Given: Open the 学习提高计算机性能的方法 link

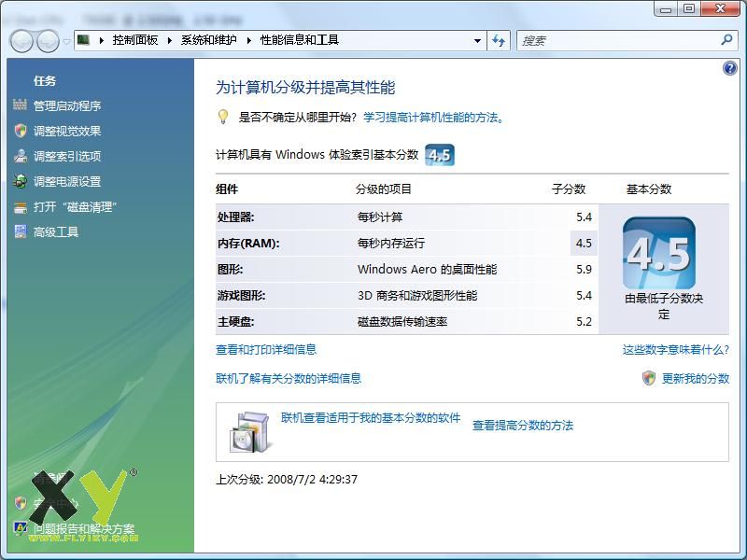Looking at the screenshot, I should 433,118.
